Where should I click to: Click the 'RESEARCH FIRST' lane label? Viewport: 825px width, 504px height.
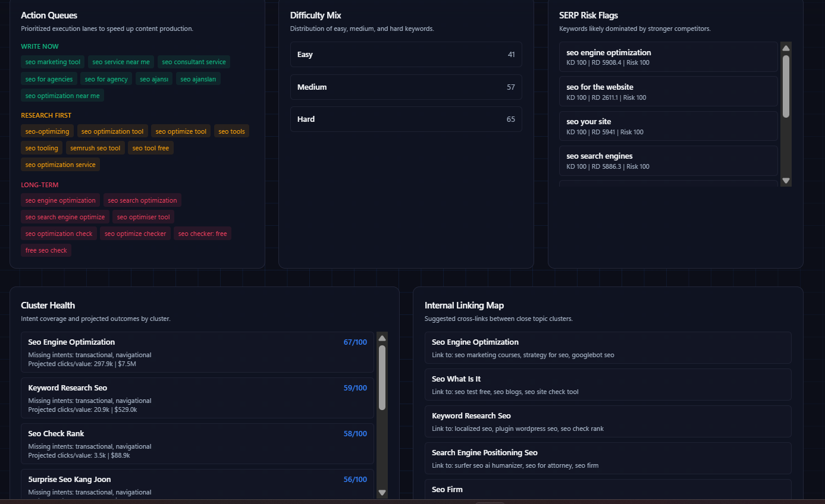point(46,115)
